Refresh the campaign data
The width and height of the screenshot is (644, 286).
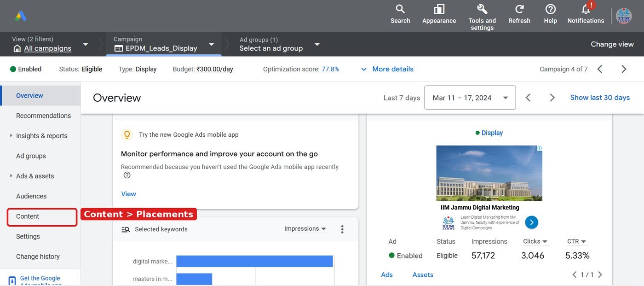pos(519,14)
